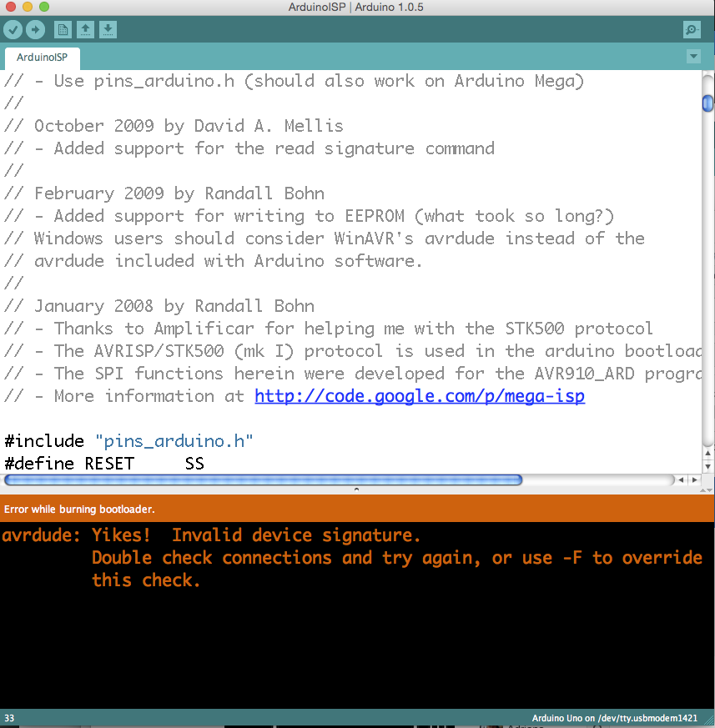Image resolution: width=715 pixels, height=728 pixels.
Task: Click the 'Thanks to Amplificar' comment line
Action: 328,329
